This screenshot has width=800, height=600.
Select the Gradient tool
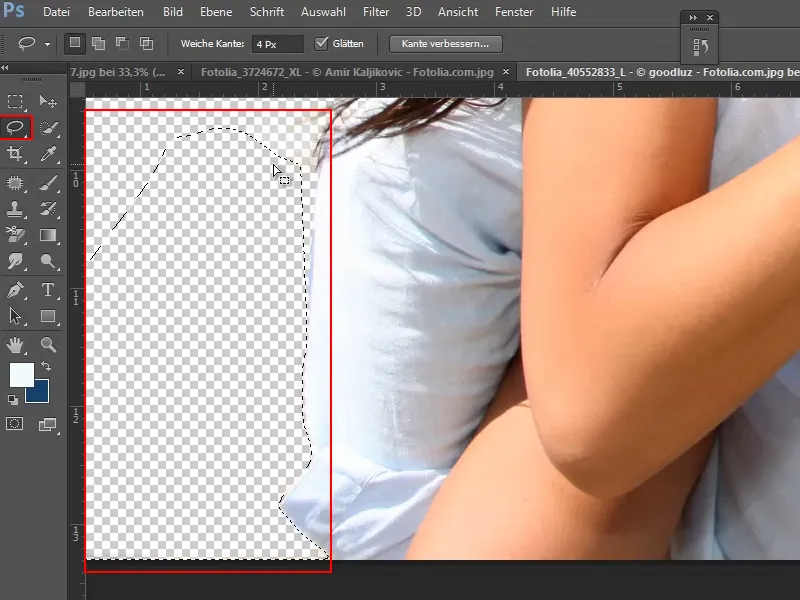48,235
